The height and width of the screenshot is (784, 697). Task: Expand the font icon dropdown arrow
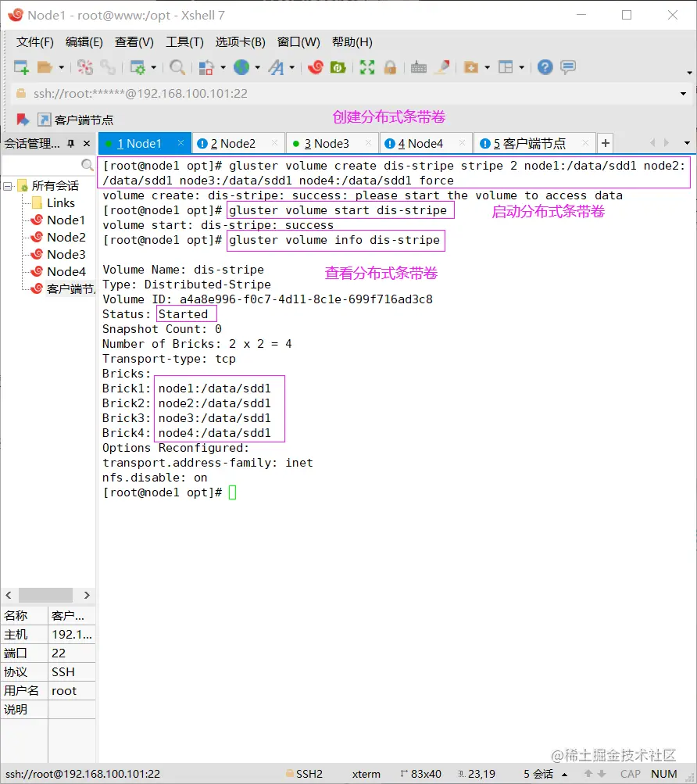[292, 67]
